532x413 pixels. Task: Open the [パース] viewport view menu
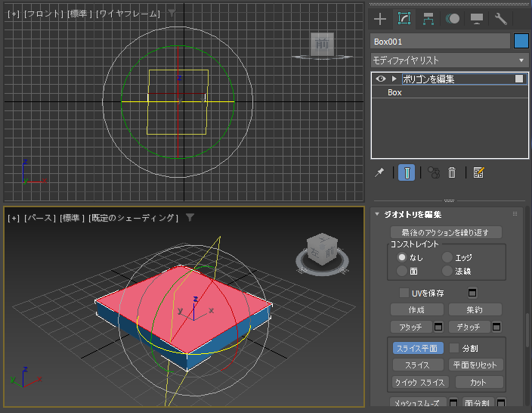[x=40, y=218]
